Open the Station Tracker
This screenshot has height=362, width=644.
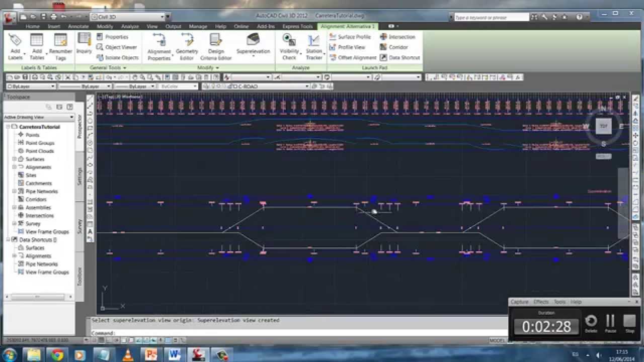tap(314, 47)
